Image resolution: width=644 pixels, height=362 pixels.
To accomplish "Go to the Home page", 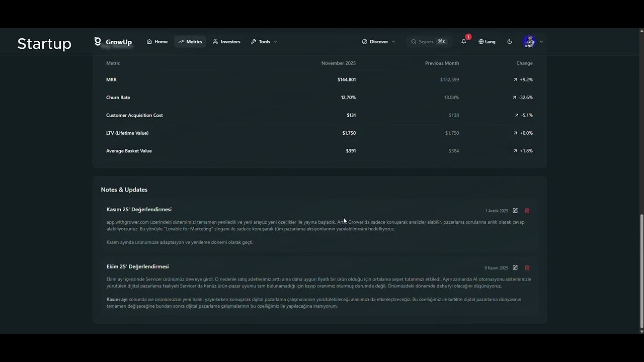I will click(157, 42).
